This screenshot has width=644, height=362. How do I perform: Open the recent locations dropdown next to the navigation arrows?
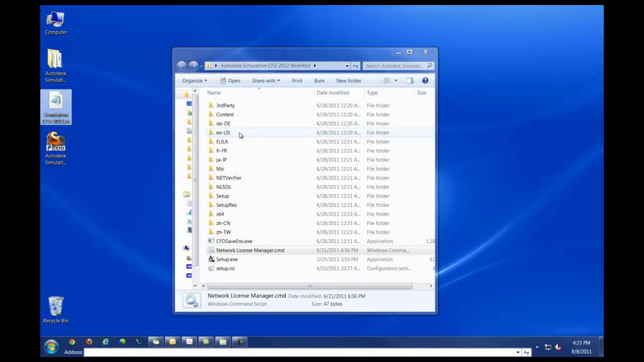(201, 66)
